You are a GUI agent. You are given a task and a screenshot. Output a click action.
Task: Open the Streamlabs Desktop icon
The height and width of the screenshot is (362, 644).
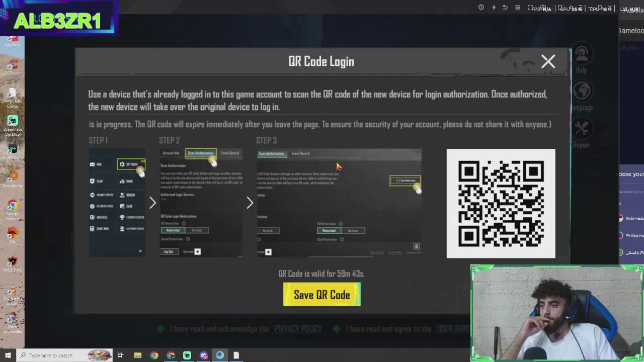pyautogui.click(x=13, y=126)
